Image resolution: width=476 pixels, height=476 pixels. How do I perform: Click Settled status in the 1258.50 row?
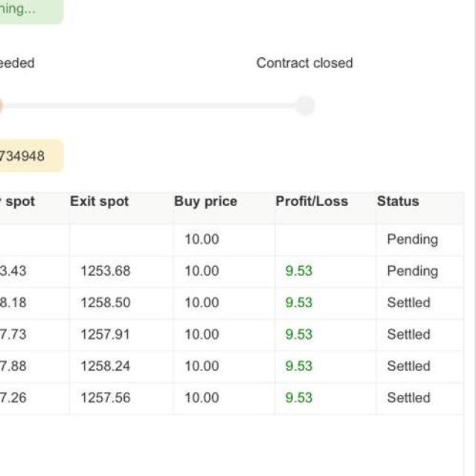408,303
